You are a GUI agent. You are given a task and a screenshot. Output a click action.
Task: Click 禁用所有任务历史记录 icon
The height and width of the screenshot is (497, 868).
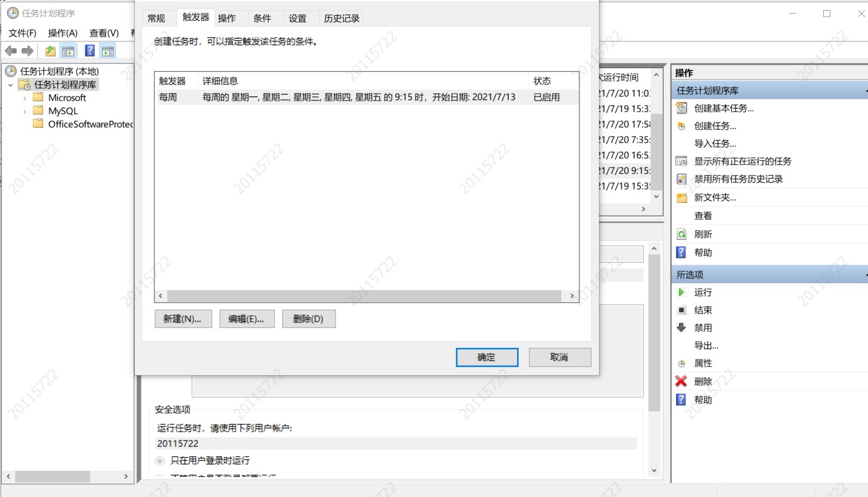681,179
